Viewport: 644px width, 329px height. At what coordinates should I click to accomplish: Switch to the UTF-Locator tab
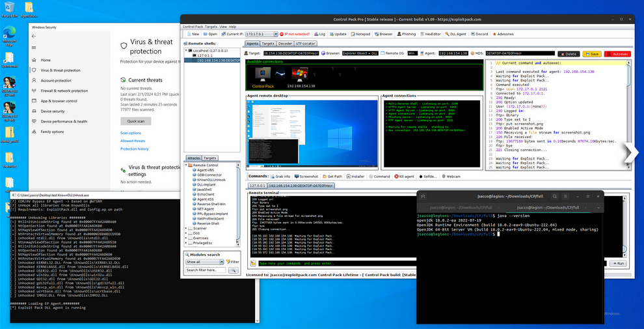click(x=304, y=43)
